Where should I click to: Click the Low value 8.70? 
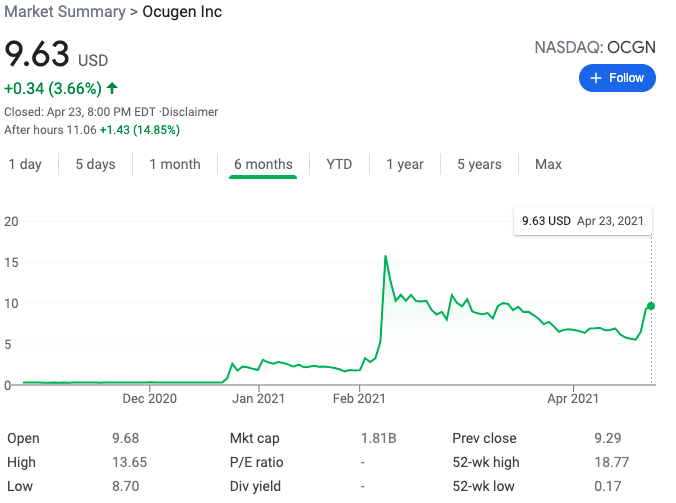(125, 487)
